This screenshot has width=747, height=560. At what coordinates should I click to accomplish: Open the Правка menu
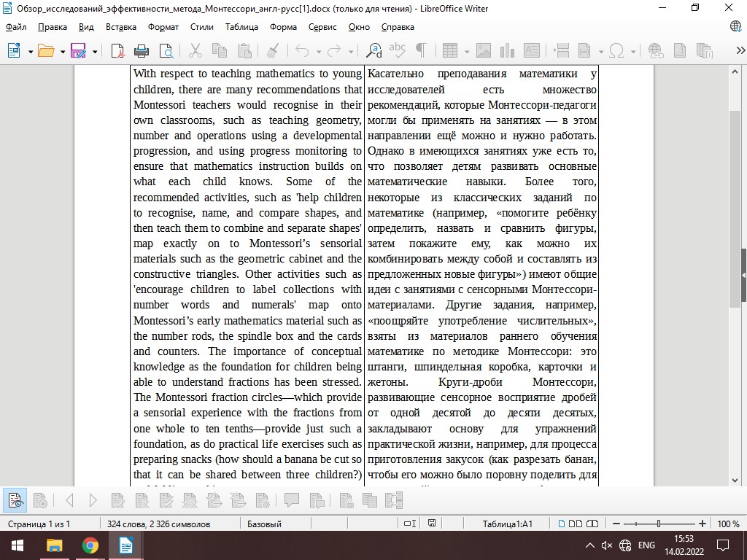tap(53, 27)
